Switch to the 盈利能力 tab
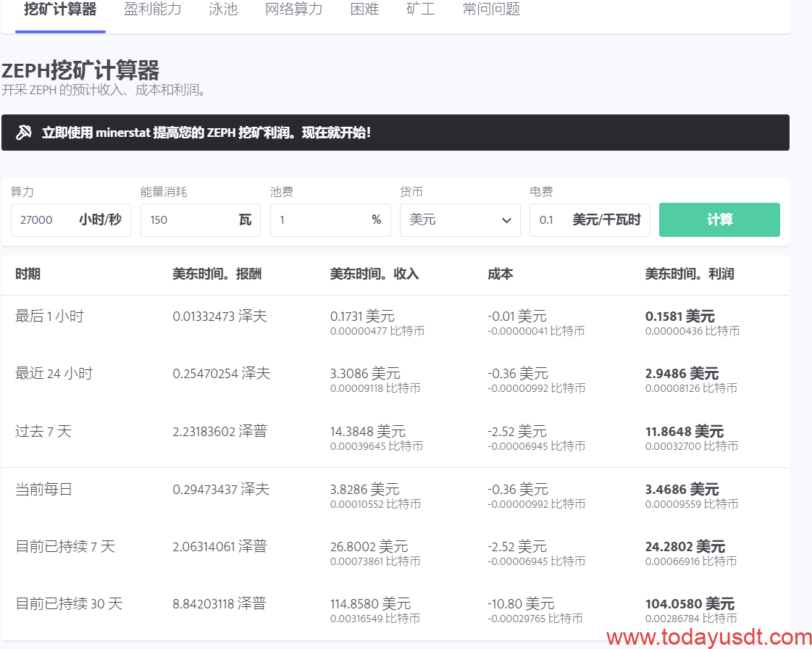Screen dimensions: 812x649 (152, 10)
